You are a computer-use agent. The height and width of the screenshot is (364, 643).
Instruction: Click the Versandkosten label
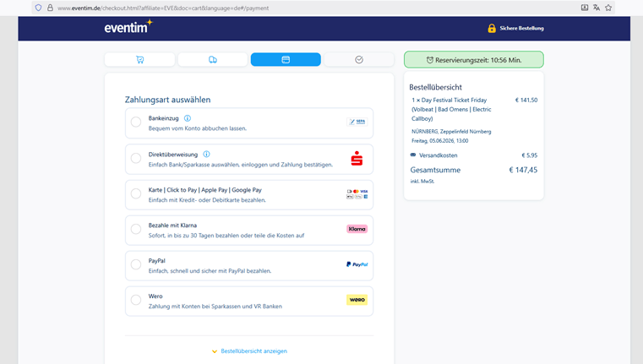[x=438, y=155]
